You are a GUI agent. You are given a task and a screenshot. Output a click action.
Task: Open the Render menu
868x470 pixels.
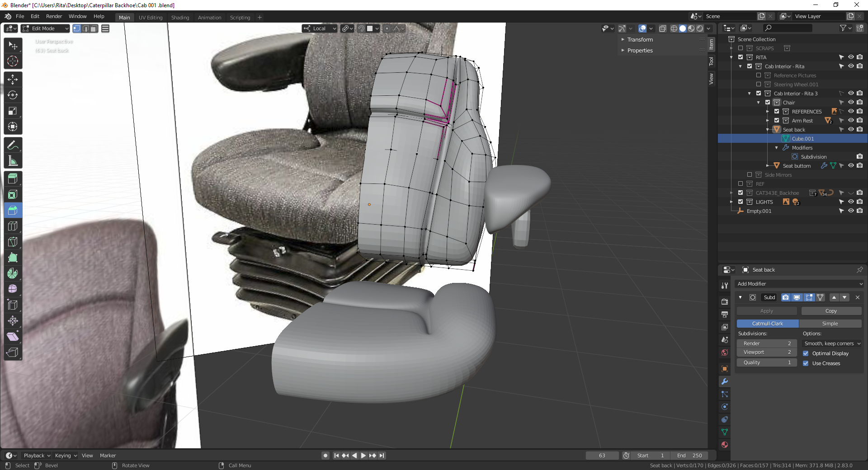point(54,16)
